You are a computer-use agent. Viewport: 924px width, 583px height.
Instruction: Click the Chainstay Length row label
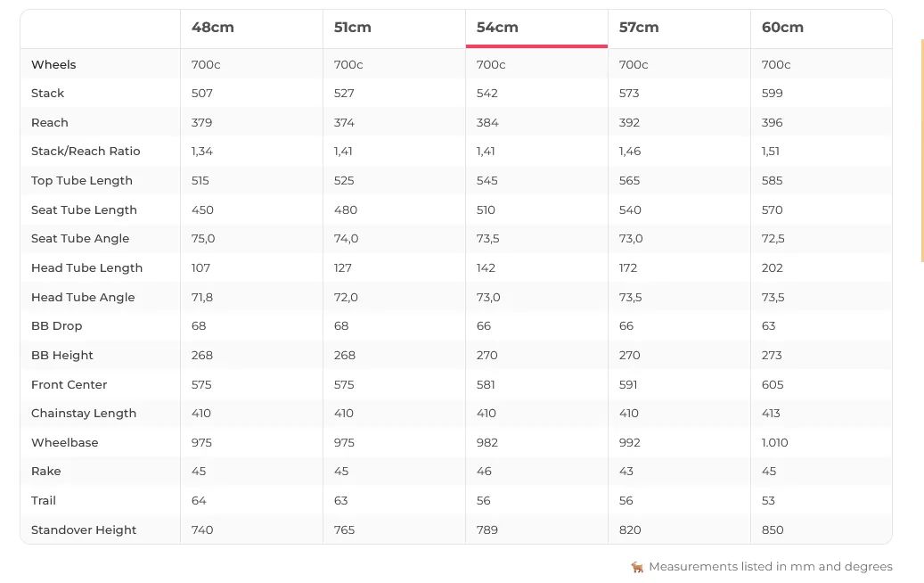84,414
